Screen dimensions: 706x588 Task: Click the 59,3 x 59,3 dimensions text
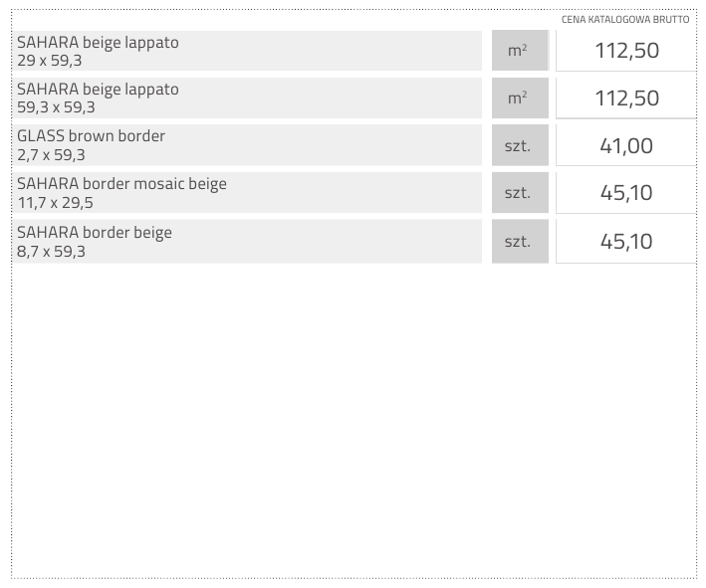pos(57,107)
